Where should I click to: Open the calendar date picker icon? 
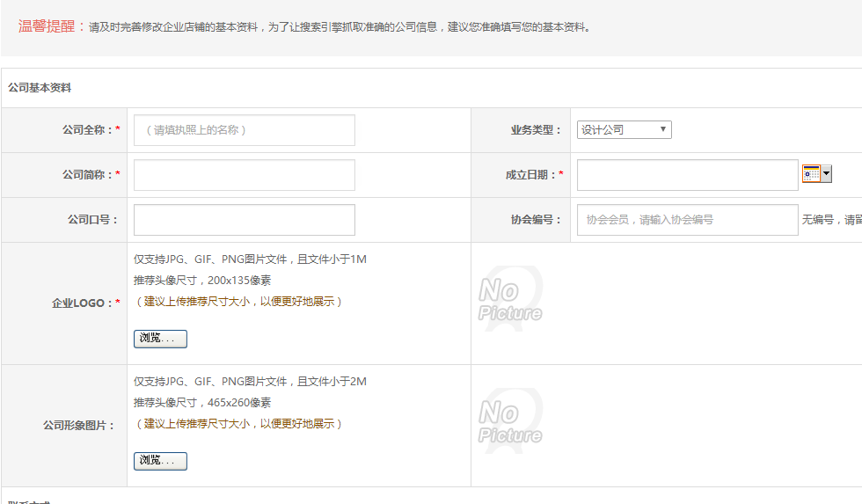click(811, 174)
